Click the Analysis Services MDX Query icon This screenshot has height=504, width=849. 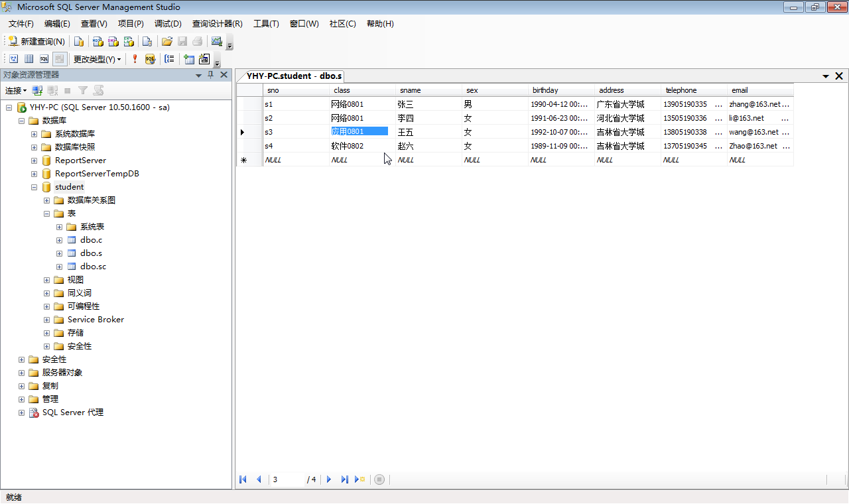pos(98,41)
